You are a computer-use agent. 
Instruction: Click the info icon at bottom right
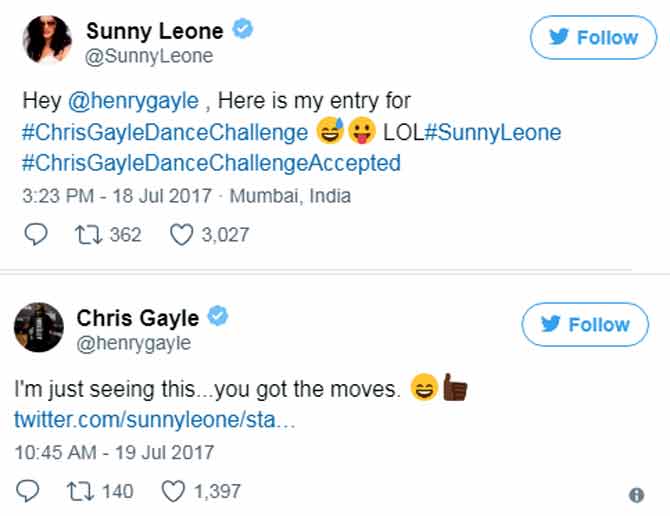tap(636, 494)
